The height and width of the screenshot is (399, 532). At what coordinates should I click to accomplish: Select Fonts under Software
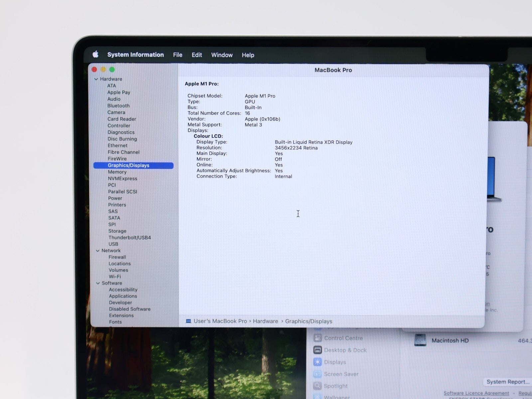(x=115, y=322)
